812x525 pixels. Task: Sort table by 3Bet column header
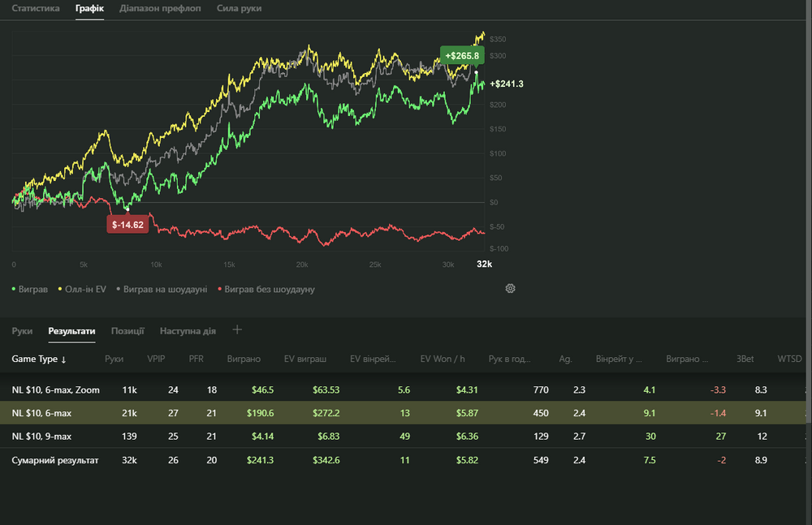click(x=745, y=359)
